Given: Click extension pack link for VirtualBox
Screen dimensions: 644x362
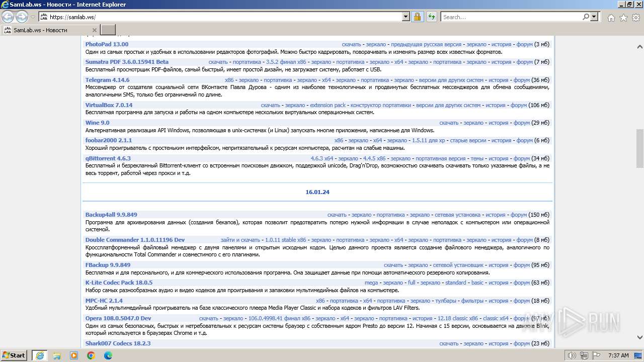Looking at the screenshot, I should coord(328,105).
